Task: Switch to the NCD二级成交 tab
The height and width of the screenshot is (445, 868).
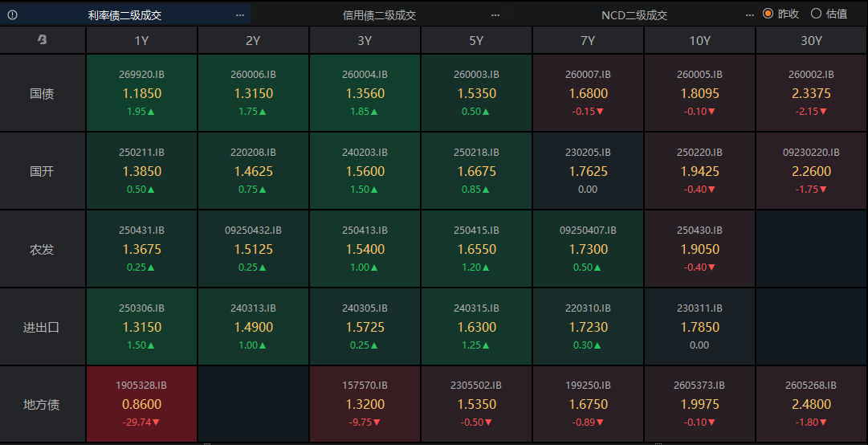Action: click(x=634, y=15)
